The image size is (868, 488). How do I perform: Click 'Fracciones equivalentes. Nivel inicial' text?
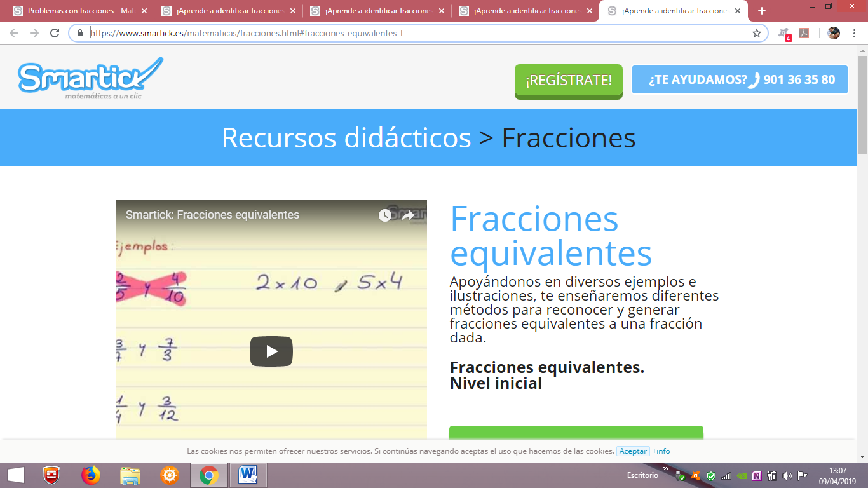(x=547, y=376)
